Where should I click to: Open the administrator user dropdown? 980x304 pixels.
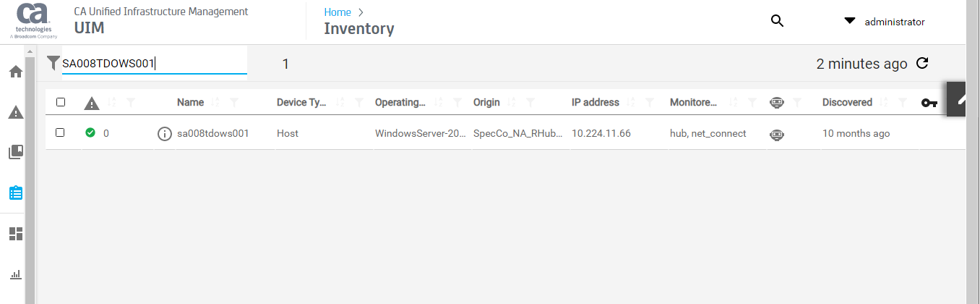[885, 22]
